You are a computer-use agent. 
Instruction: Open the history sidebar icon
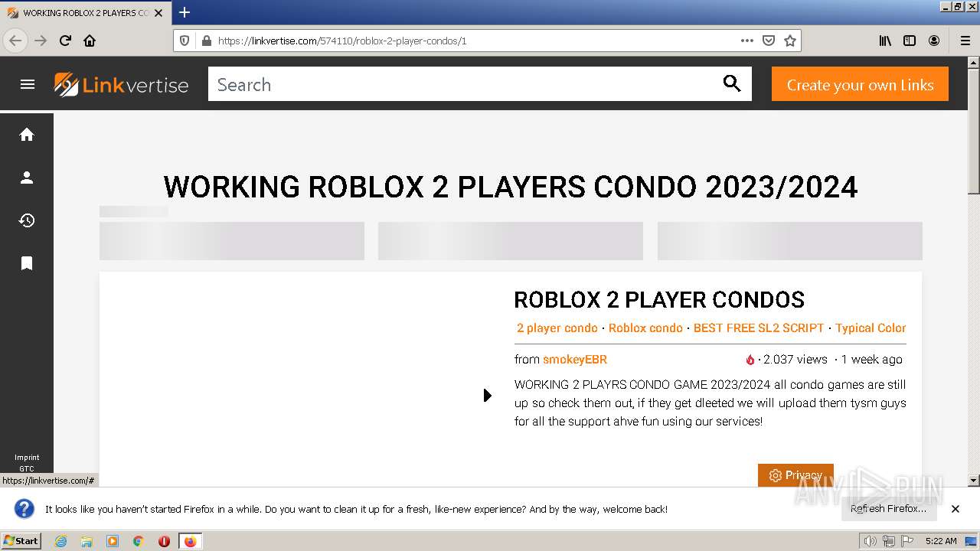click(x=27, y=220)
